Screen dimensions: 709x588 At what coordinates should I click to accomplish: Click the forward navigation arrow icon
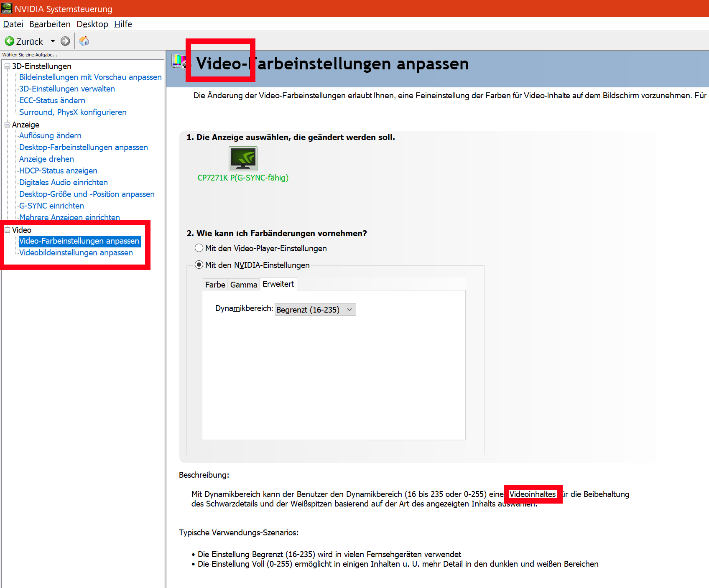point(65,41)
